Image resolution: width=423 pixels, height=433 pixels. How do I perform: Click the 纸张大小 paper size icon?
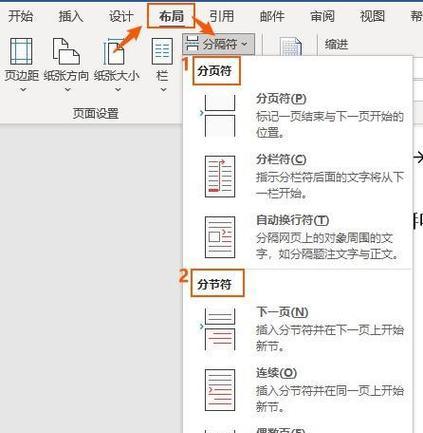click(114, 52)
